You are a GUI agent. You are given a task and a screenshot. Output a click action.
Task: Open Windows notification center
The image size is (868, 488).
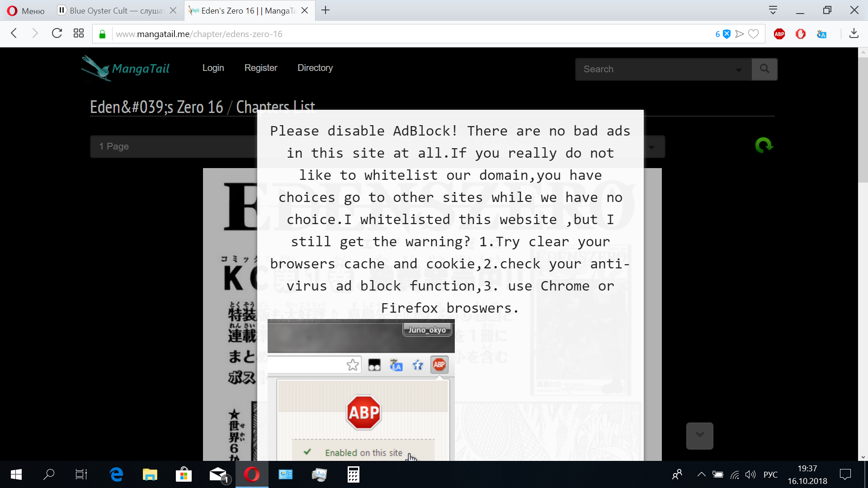pyautogui.click(x=845, y=474)
